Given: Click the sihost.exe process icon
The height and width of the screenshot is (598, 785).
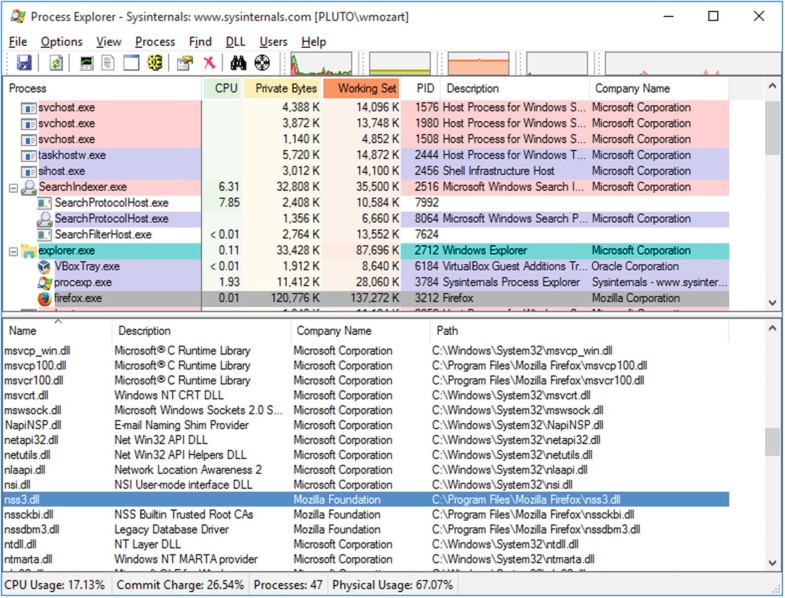Looking at the screenshot, I should pos(29,171).
